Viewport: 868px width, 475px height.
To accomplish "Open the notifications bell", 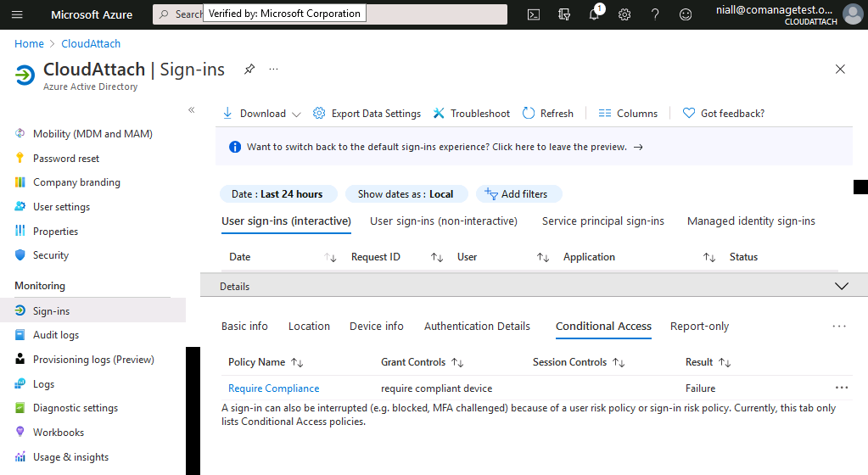I will click(595, 14).
